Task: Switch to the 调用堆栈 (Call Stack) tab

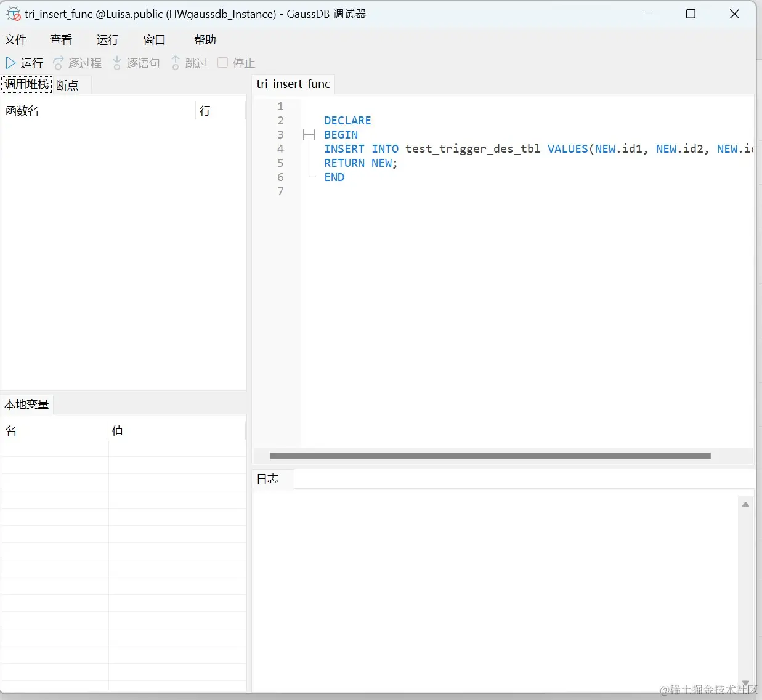Action: [26, 84]
